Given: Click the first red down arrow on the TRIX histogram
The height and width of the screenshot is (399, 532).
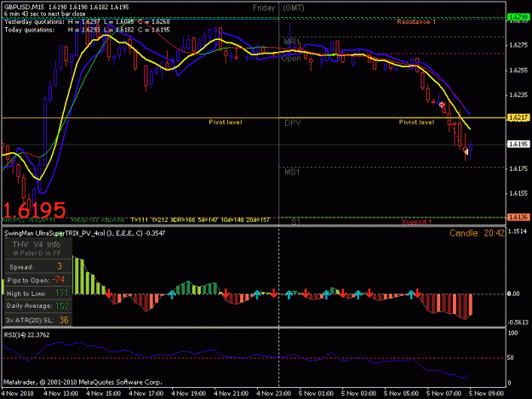Looking at the screenshot, I should pyautogui.click(x=109, y=294).
